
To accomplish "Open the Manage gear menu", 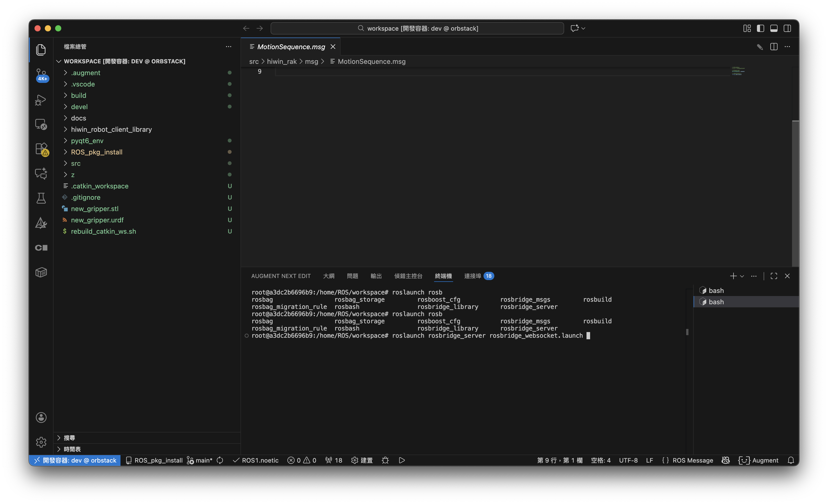I will tap(41, 442).
